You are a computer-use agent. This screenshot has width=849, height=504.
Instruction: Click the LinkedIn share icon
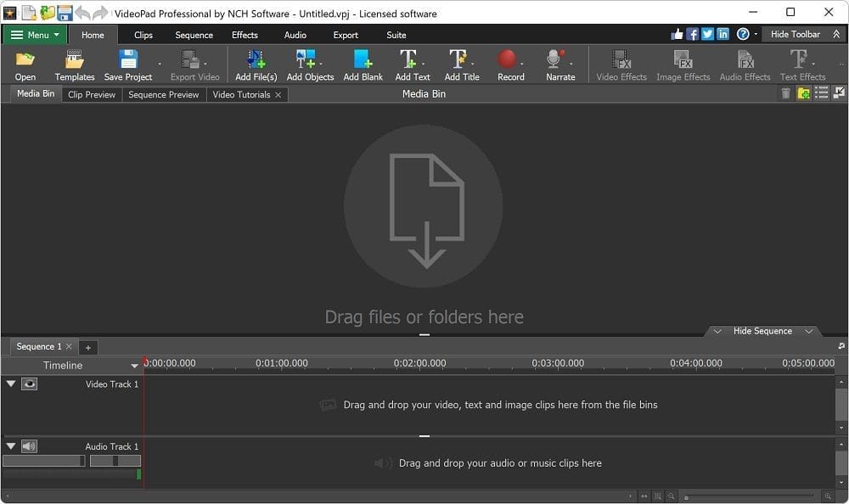point(722,34)
